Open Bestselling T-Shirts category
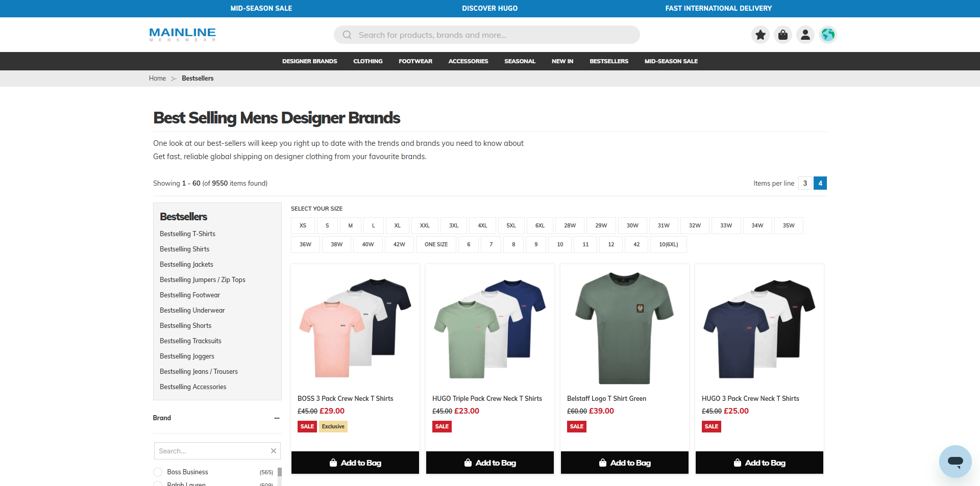The image size is (980, 486). click(187, 234)
